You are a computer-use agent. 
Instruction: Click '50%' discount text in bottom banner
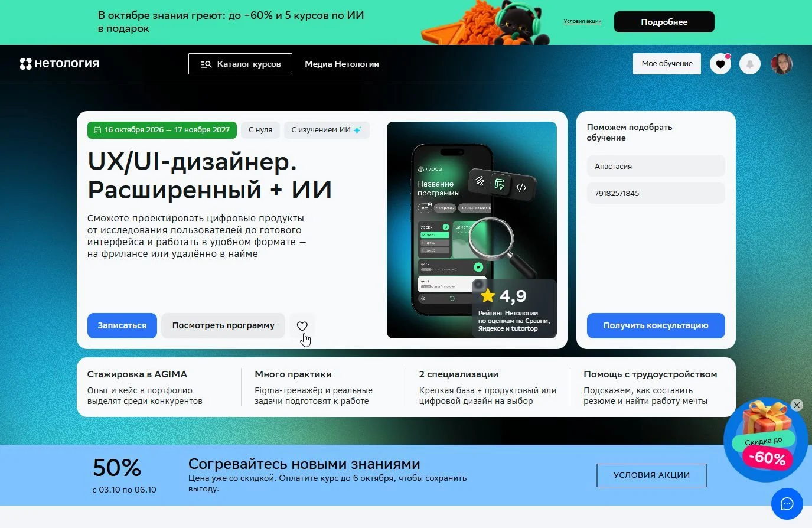tap(117, 468)
